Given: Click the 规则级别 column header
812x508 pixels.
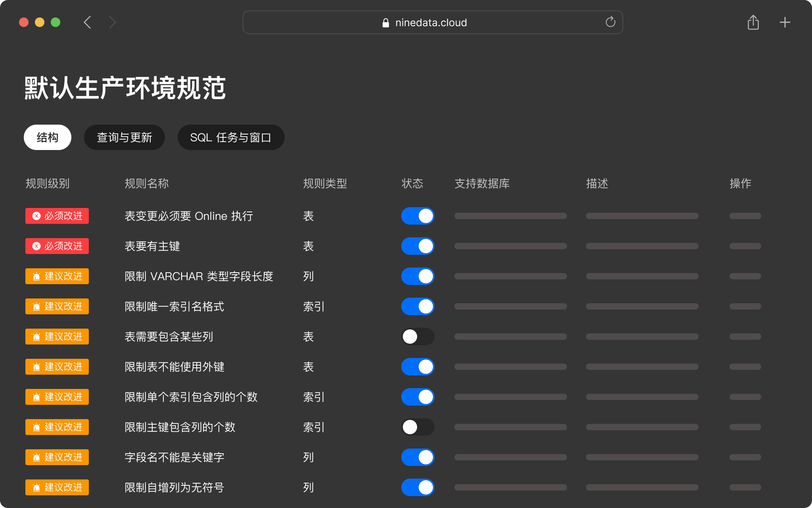Looking at the screenshot, I should [48, 183].
